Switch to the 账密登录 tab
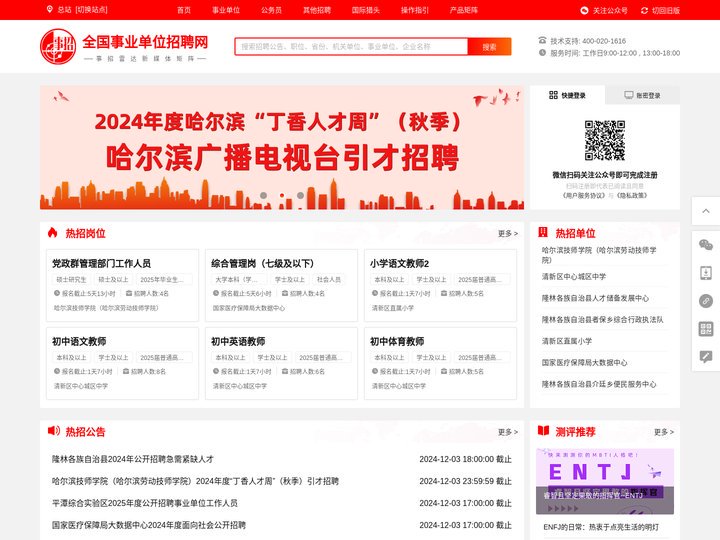This screenshot has width=720, height=540. click(x=642, y=95)
